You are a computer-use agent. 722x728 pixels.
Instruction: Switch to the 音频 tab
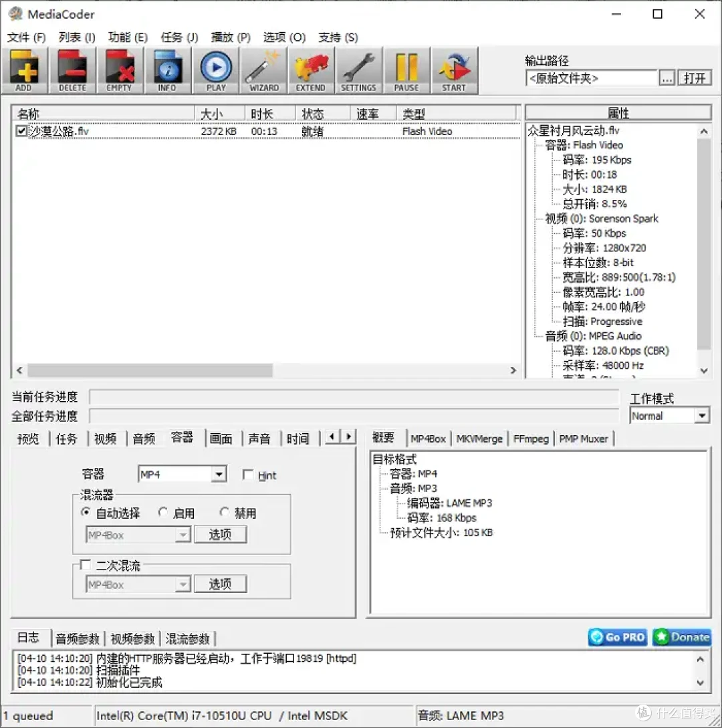tap(144, 439)
